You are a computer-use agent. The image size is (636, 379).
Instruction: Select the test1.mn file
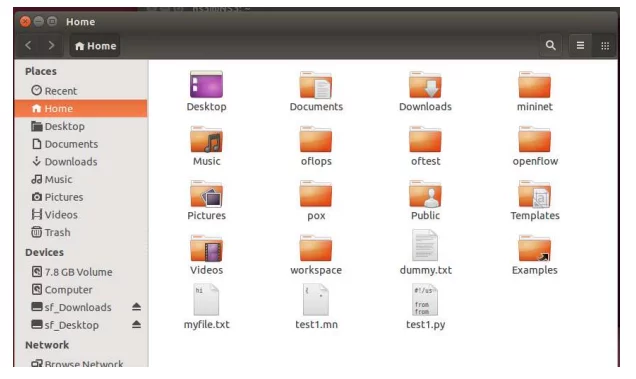click(x=316, y=300)
